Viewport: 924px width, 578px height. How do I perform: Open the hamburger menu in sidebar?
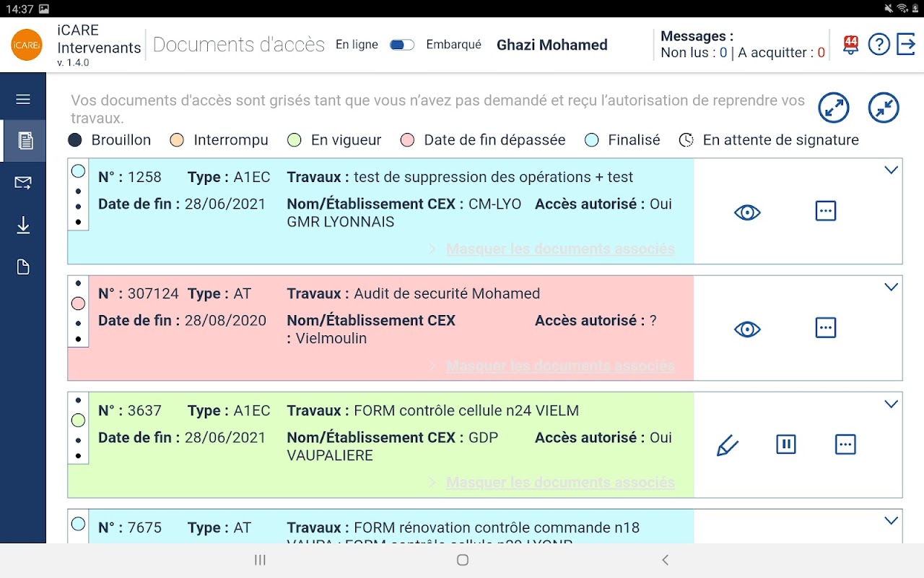click(x=23, y=99)
